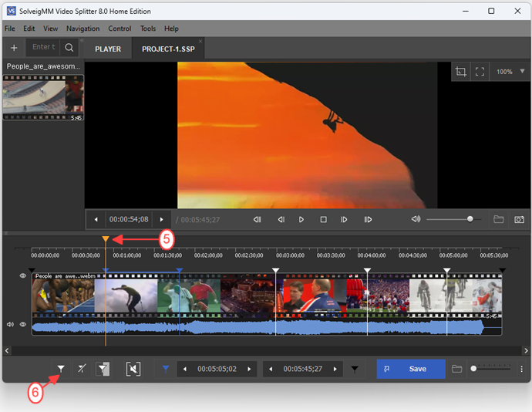Image resolution: width=532 pixels, height=412 pixels.
Task: Collapse the media panel double-chevron
Action: tap(82, 40)
